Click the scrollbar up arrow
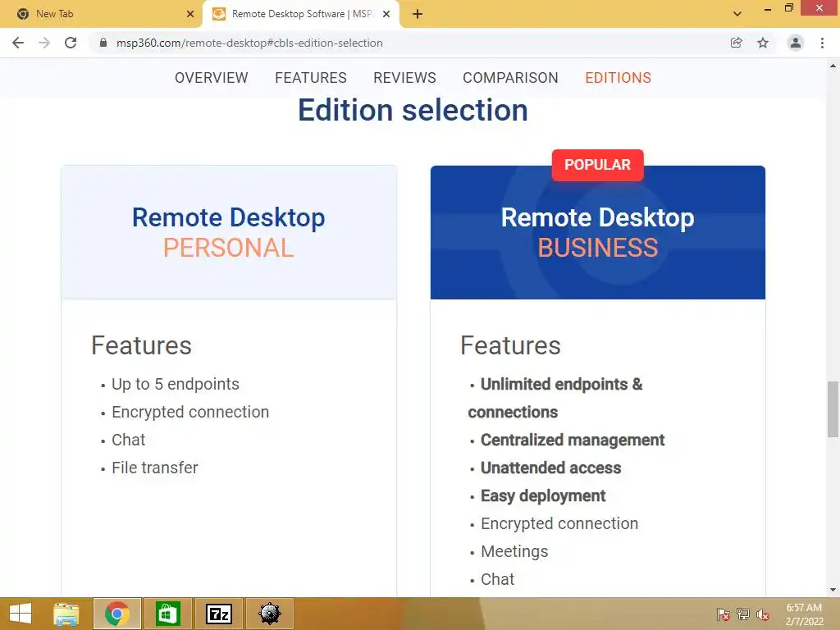Image resolution: width=840 pixels, height=630 pixels. 833,66
